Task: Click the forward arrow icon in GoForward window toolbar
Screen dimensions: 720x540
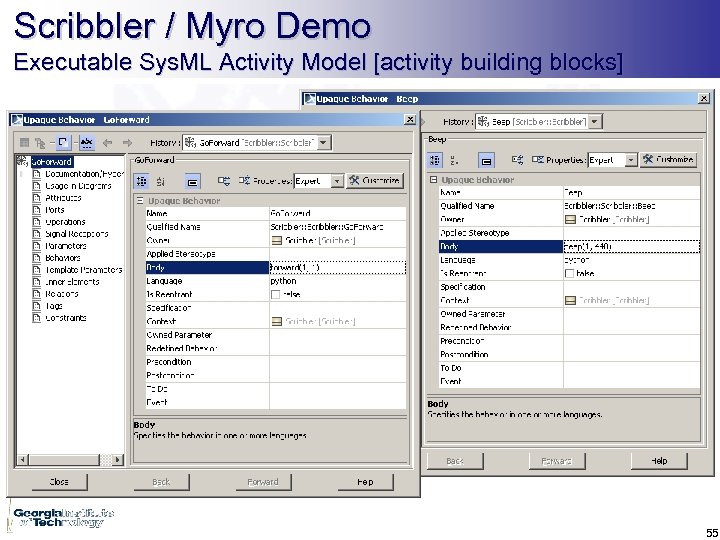Action: [x=127, y=143]
